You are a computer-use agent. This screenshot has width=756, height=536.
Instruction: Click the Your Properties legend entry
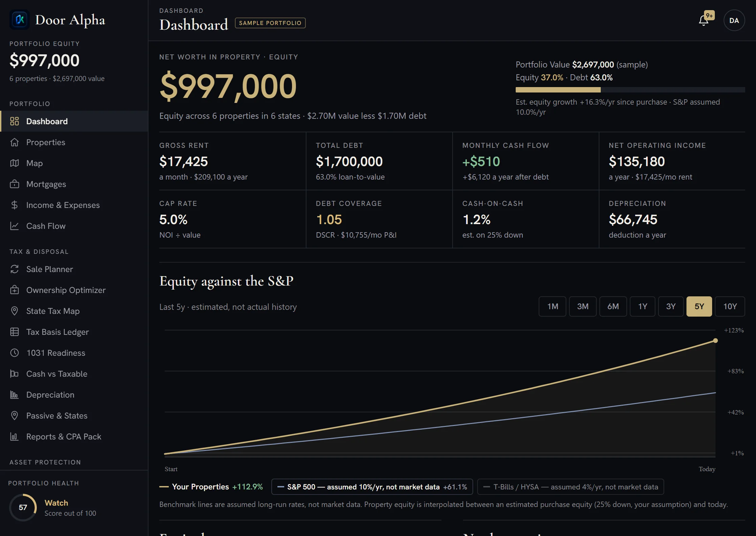(x=211, y=487)
